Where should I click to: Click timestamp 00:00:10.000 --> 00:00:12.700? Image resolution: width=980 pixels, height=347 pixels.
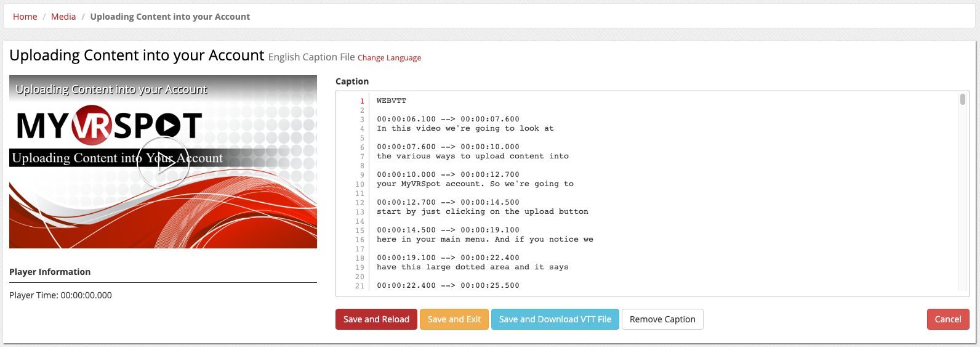point(448,174)
